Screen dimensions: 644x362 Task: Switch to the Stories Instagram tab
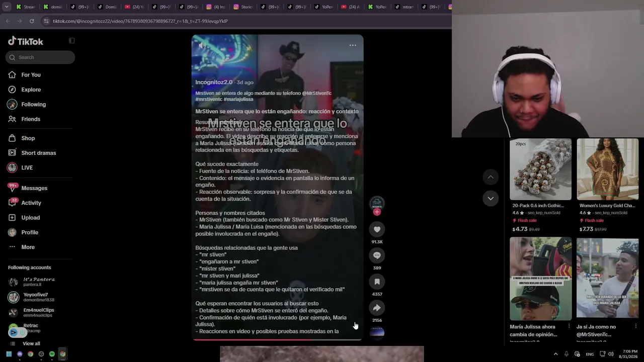243,7
